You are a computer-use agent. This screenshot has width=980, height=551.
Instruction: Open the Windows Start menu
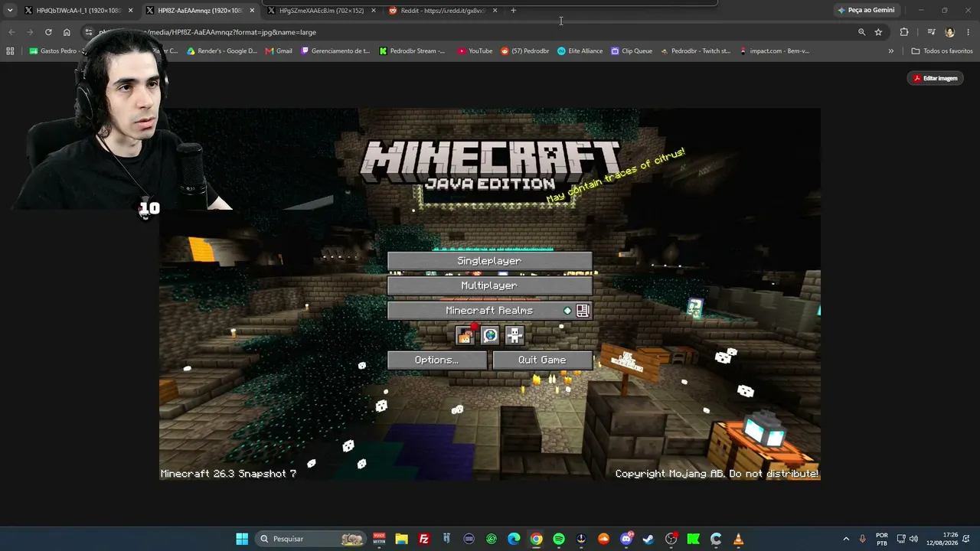pyautogui.click(x=242, y=539)
